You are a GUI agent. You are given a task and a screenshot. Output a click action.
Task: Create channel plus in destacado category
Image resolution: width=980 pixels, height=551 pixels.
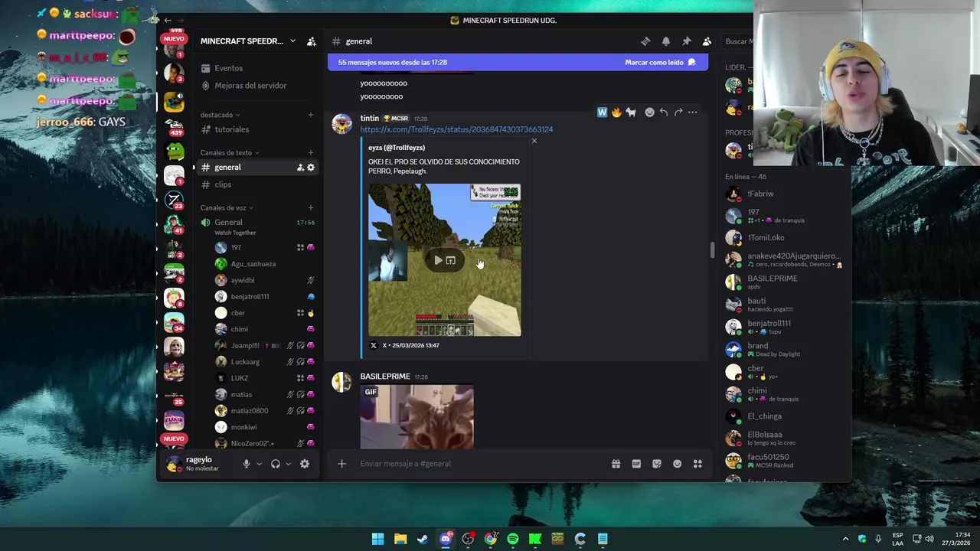point(311,115)
